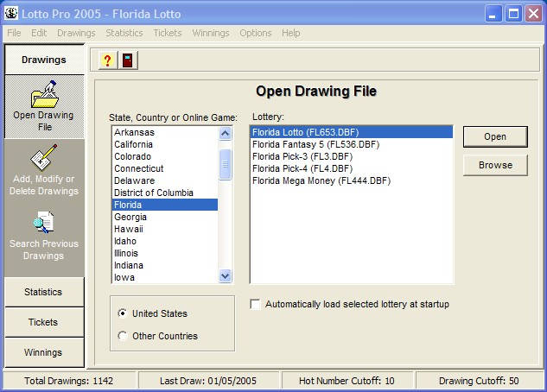Select California in the state list
This screenshot has height=392, width=547.
point(165,144)
